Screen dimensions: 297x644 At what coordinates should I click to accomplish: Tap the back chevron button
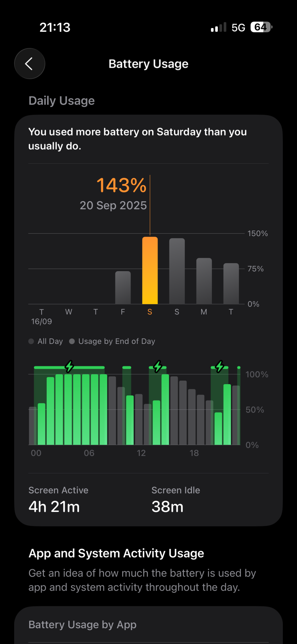click(x=29, y=64)
